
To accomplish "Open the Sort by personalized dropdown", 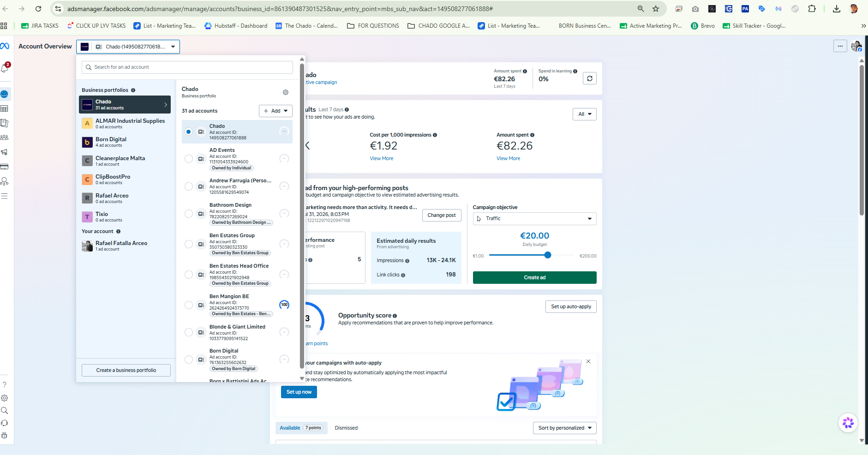I will [564, 428].
